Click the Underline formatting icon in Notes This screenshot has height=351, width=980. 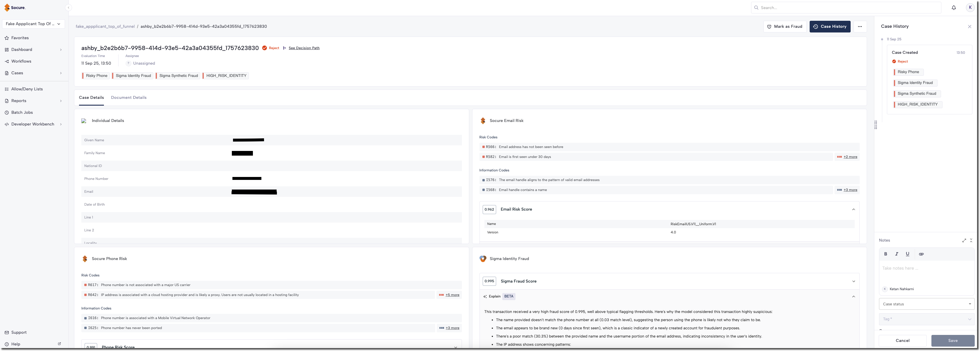point(907,254)
